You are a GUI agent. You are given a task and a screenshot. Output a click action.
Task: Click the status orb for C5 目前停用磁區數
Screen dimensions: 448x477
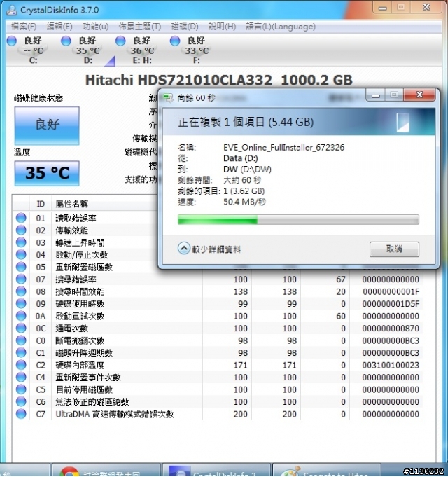[21, 389]
